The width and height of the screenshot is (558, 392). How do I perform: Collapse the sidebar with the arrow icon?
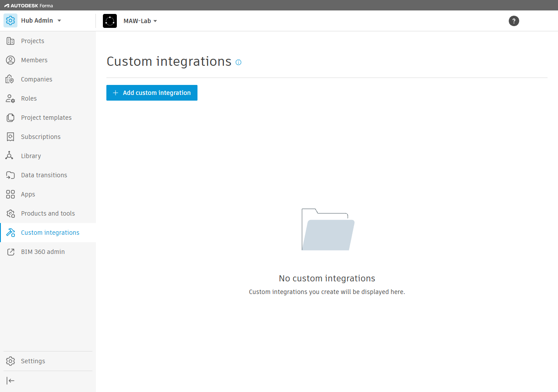tap(11, 381)
